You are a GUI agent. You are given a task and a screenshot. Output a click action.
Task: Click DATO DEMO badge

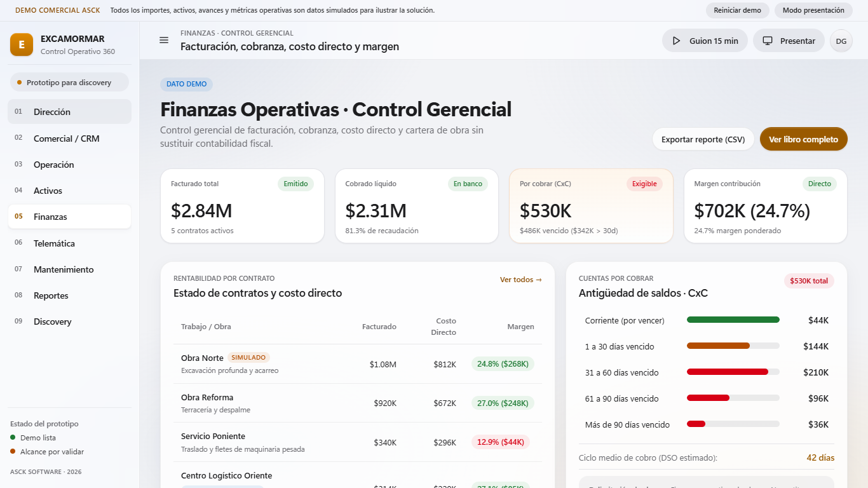tap(187, 84)
